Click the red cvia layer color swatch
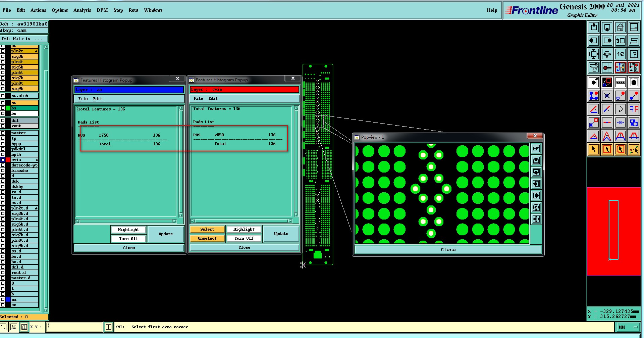The image size is (644, 338). 8,160
